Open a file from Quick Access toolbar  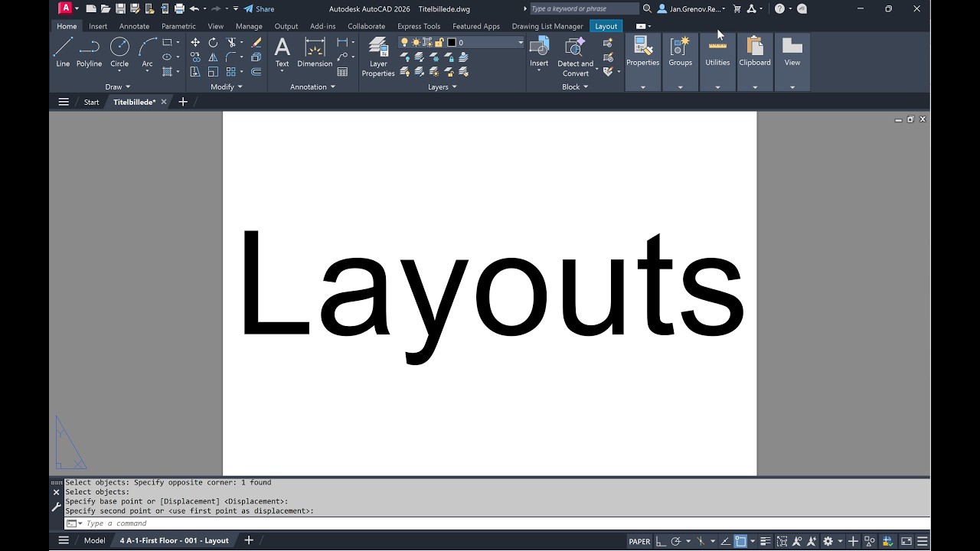click(106, 9)
